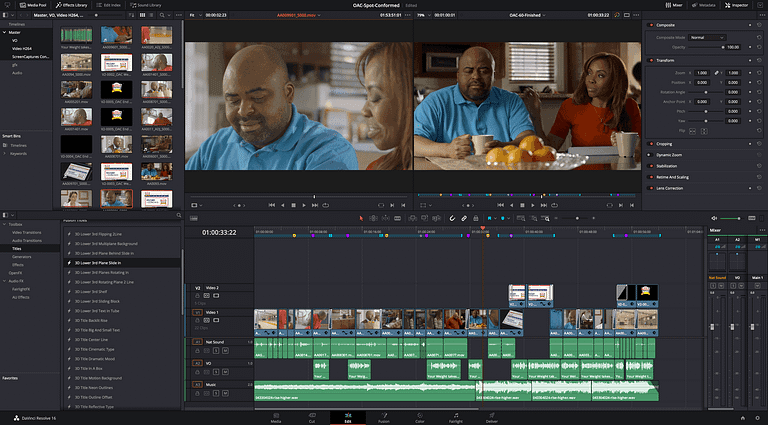
Task: Toggle timeline snapping magnet icon
Action: pos(452,218)
